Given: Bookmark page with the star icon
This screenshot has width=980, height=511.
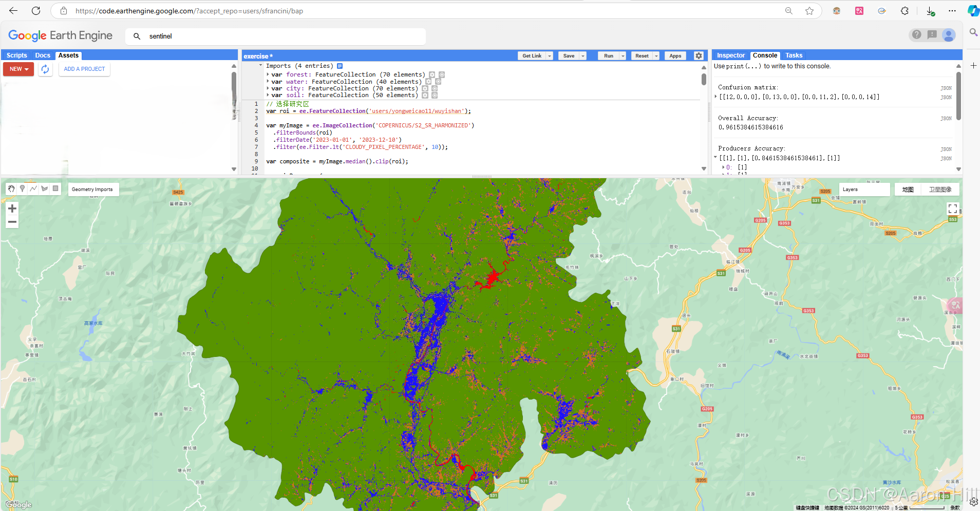Looking at the screenshot, I should (809, 11).
